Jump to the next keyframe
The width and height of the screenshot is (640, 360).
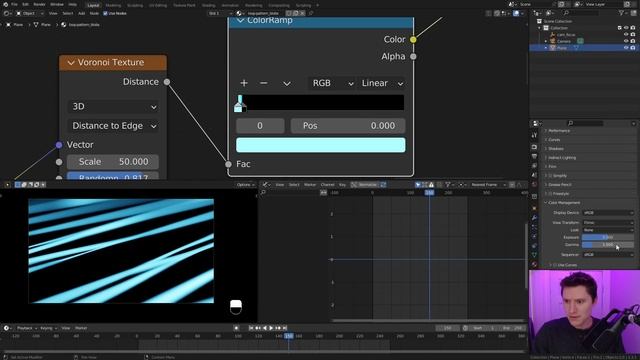coord(278,328)
